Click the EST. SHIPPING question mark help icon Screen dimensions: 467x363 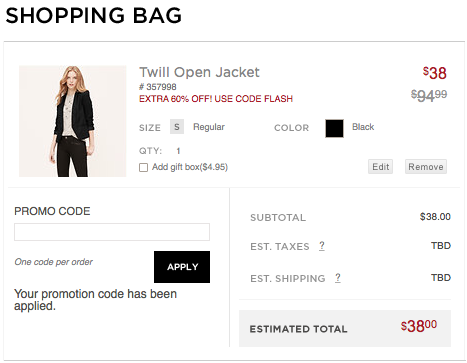pos(338,278)
